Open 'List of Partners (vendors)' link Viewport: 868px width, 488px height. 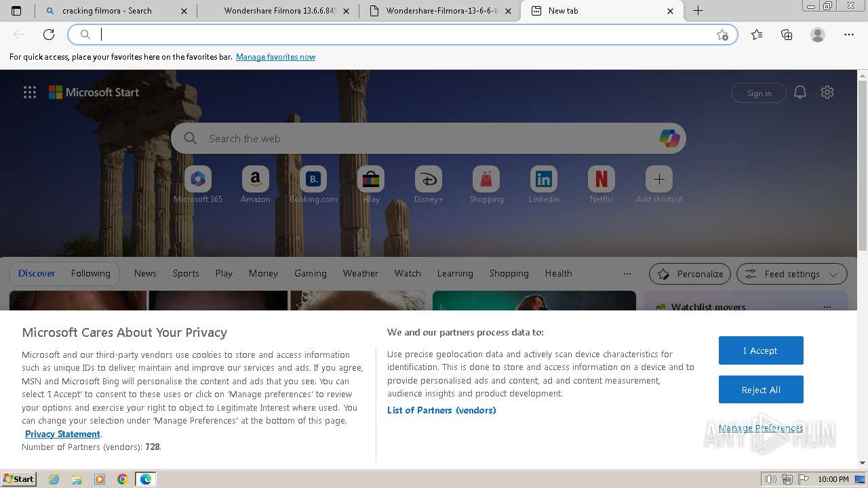[441, 410]
